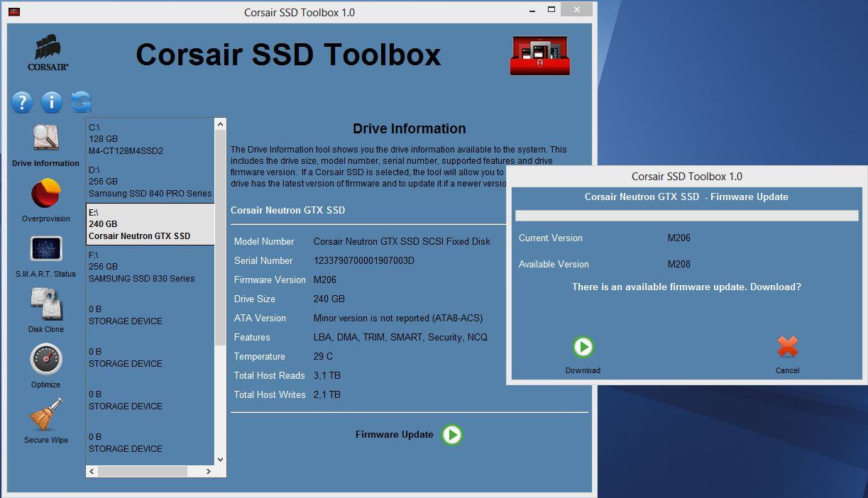Select the C:\ 128 GB M4-CT128M4SSD2 drive
868x498 pixels.
[x=150, y=139]
